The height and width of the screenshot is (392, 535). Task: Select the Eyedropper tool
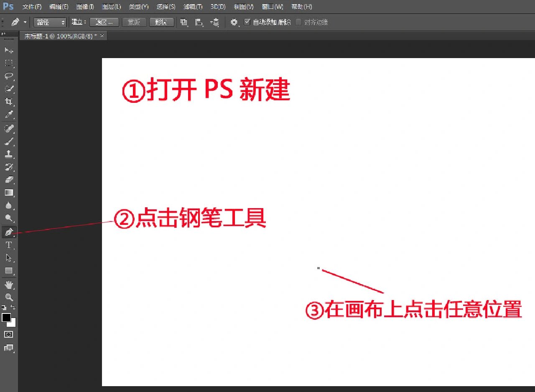tap(9, 115)
